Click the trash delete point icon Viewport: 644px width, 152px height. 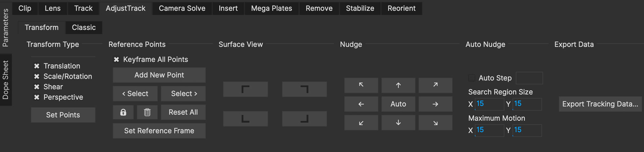click(147, 112)
